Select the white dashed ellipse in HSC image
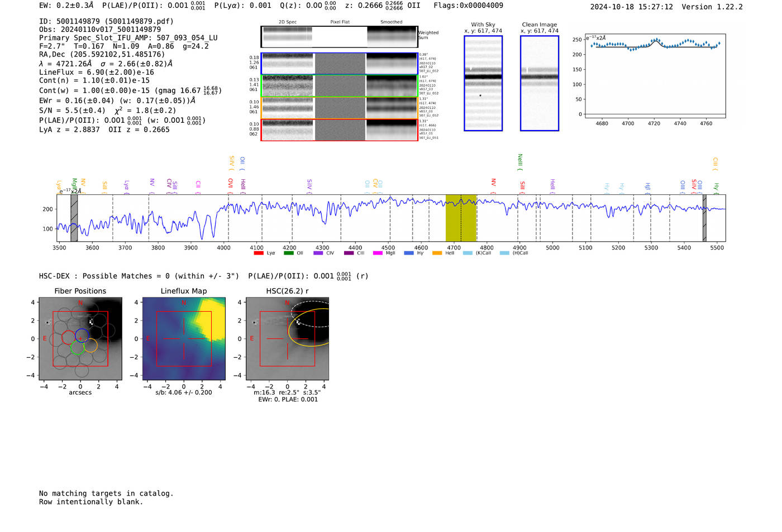 coord(313,314)
